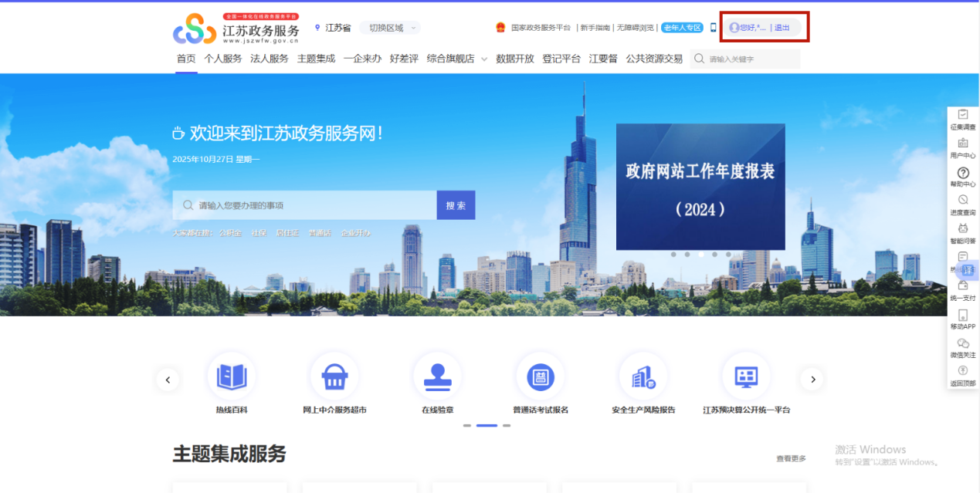
Task: Open 普通话考试报名 service icon
Action: point(541,377)
